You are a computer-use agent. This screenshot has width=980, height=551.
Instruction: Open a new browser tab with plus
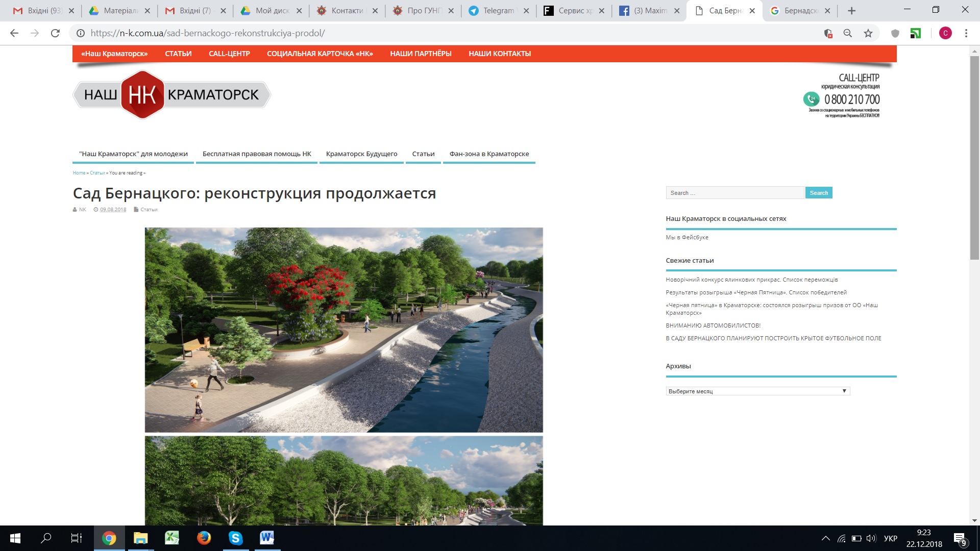(851, 11)
